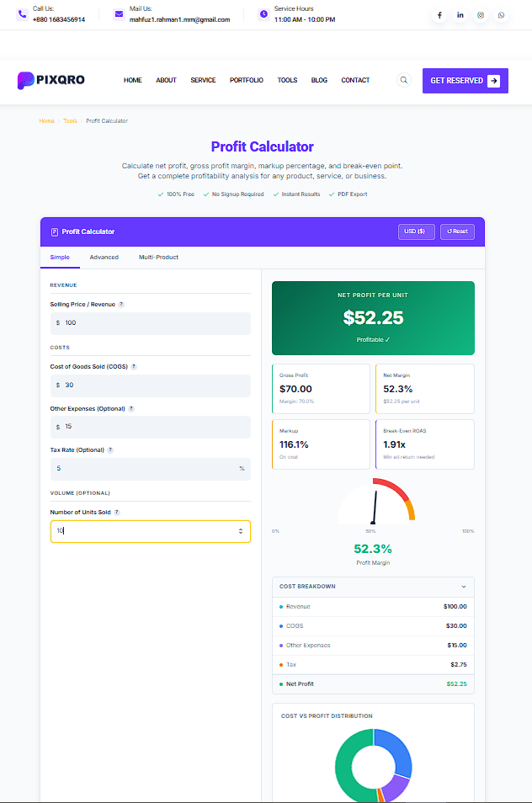Screen dimensions: 532x803
Task: Click the Facebook icon in the header
Action: (x=439, y=15)
